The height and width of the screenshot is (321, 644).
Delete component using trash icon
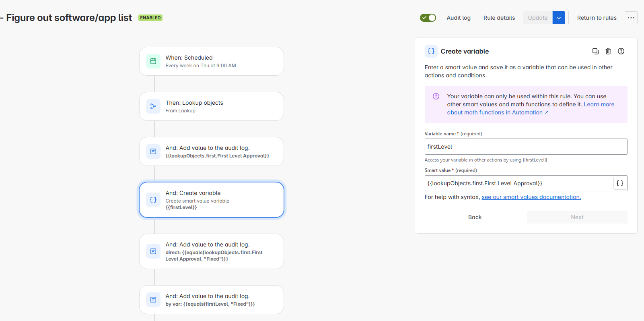tap(608, 51)
